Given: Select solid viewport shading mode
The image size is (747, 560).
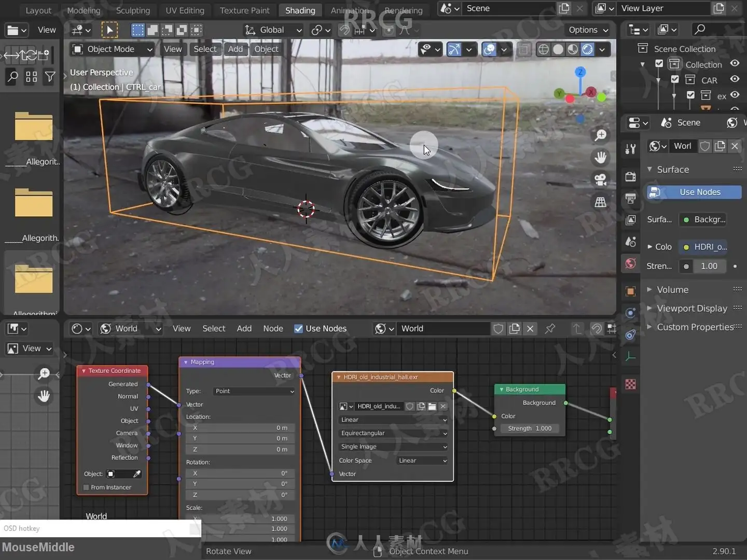Looking at the screenshot, I should (x=558, y=49).
